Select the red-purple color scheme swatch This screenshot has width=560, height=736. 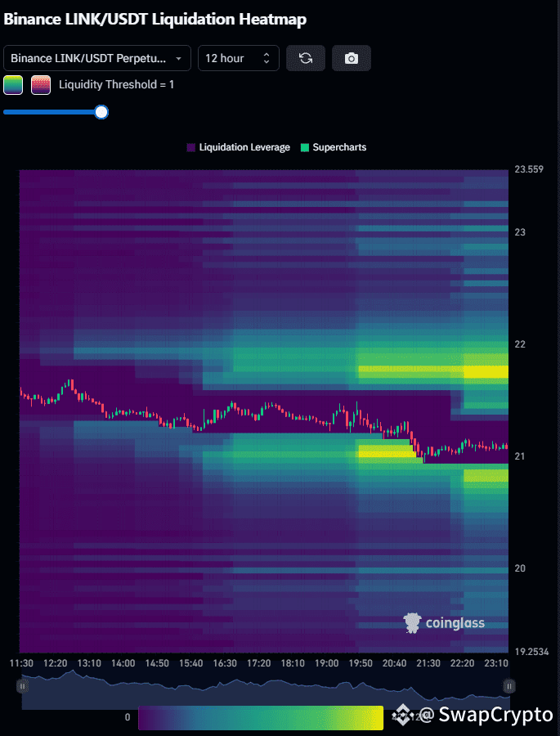click(41, 85)
